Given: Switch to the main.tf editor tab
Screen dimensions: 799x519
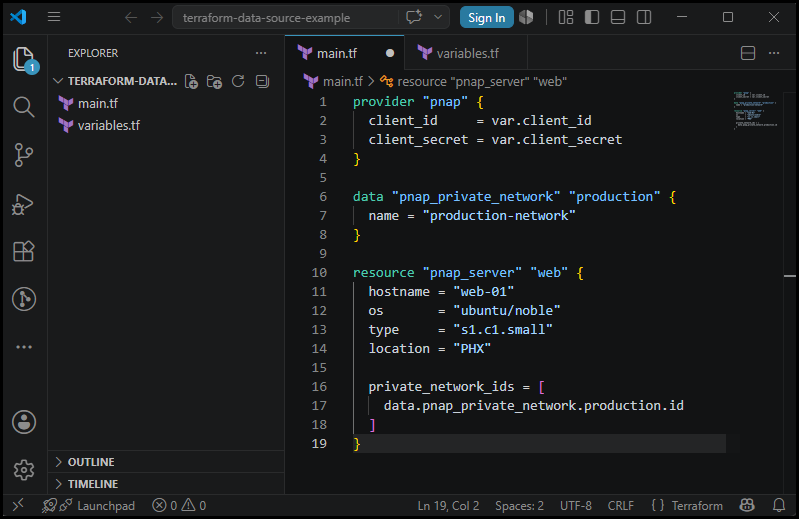Looking at the screenshot, I should point(345,53).
